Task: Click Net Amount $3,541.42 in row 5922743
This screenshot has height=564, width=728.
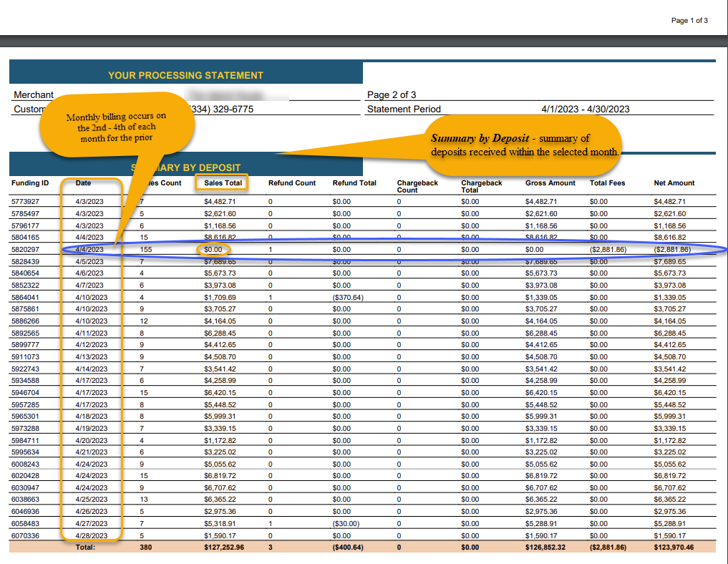Action: tap(670, 369)
